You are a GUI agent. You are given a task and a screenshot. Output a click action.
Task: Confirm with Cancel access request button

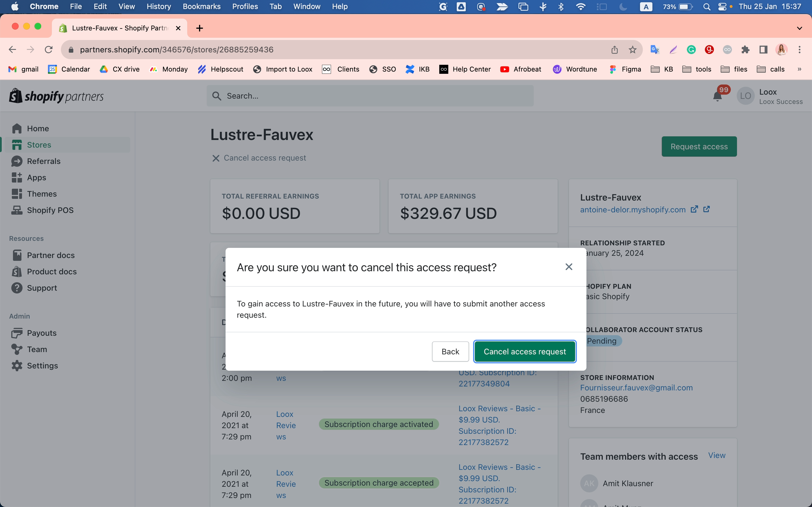click(525, 352)
